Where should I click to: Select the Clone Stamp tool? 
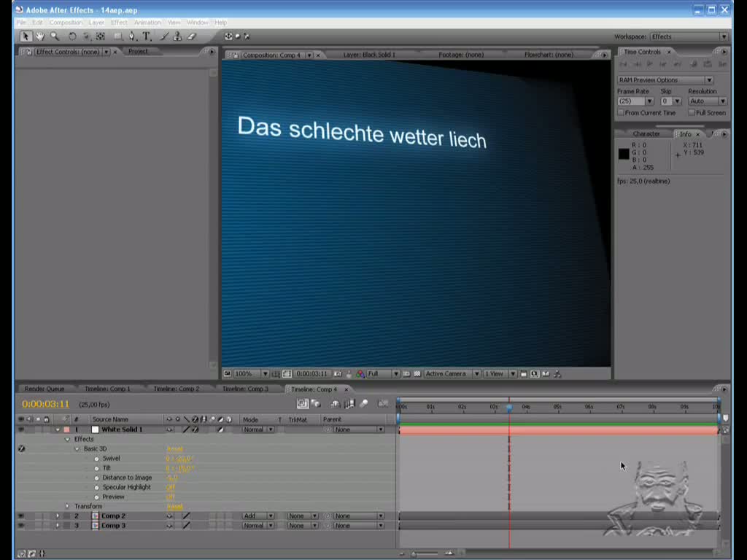click(177, 36)
